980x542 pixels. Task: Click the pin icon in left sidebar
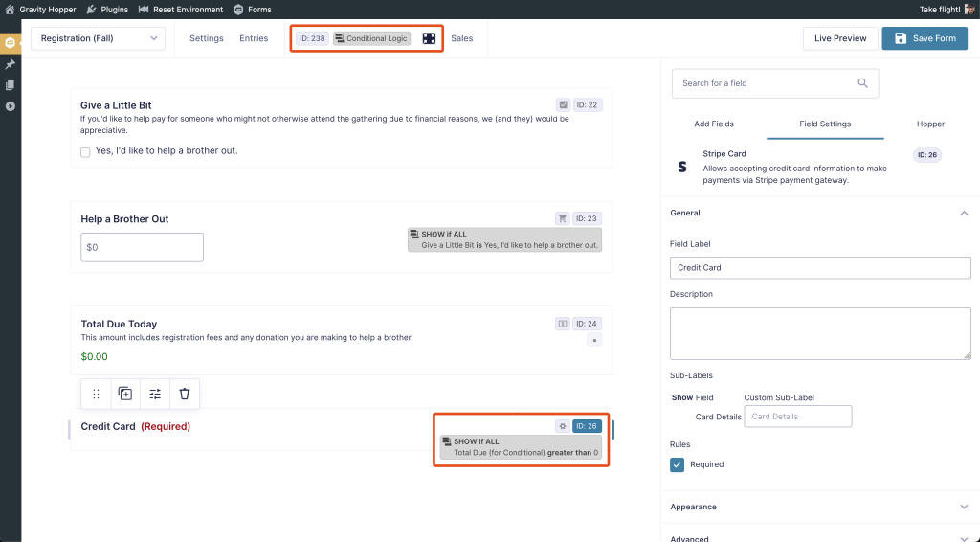pyautogui.click(x=10, y=64)
